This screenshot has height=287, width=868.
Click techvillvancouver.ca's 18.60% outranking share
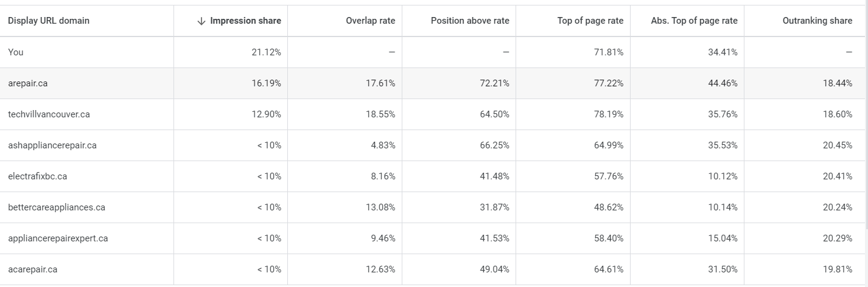[x=838, y=114]
